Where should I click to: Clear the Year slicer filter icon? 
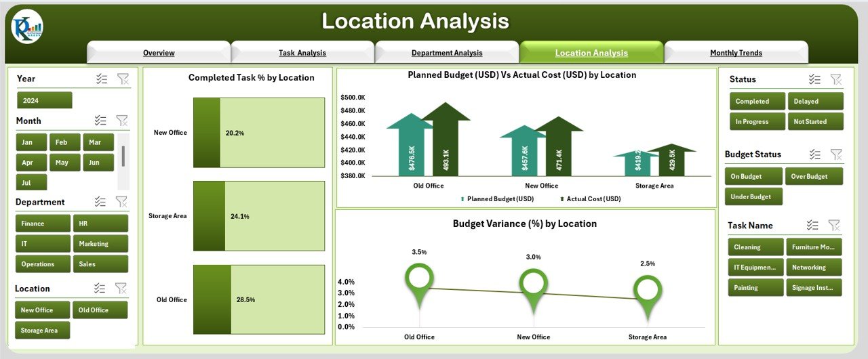(123, 79)
